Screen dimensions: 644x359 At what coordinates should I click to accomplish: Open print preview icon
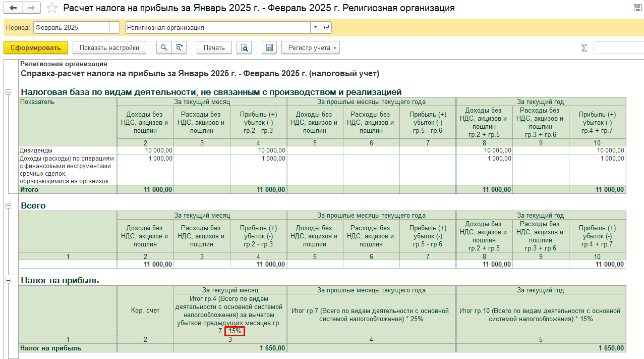coord(244,47)
